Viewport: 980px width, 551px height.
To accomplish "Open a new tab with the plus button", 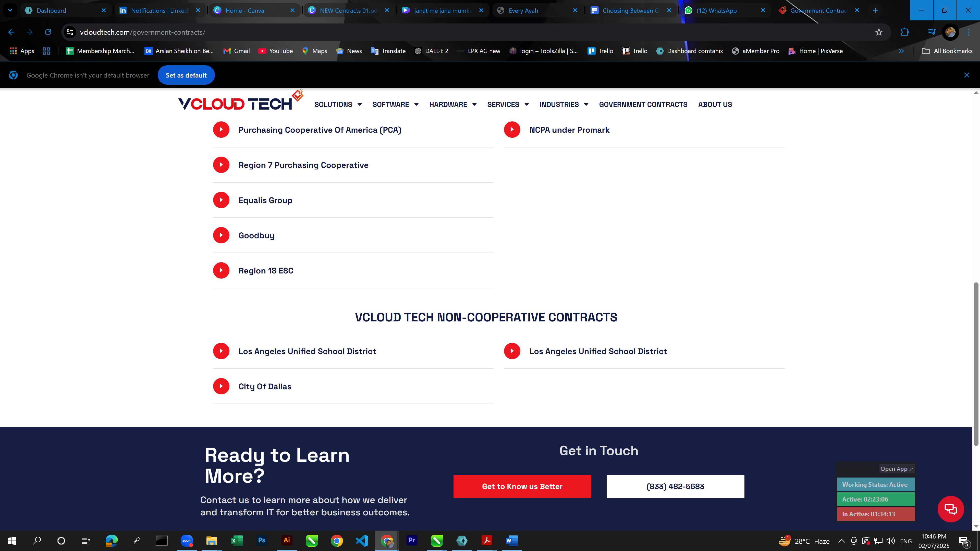I will [875, 10].
